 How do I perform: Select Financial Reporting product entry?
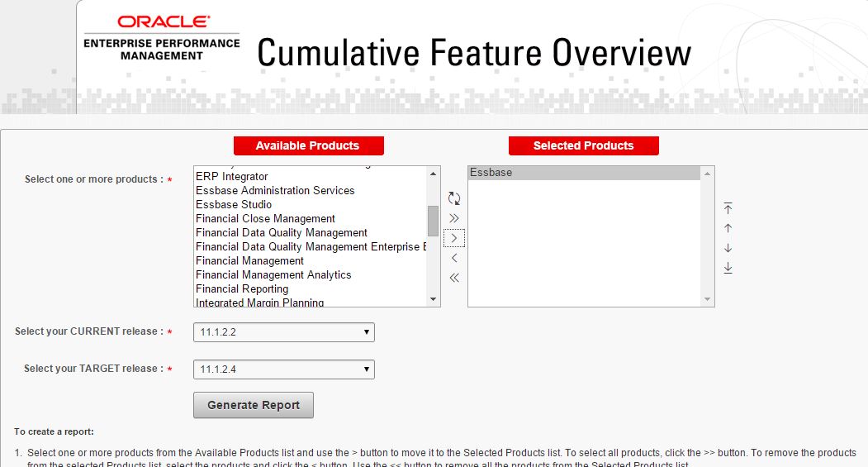(242, 288)
